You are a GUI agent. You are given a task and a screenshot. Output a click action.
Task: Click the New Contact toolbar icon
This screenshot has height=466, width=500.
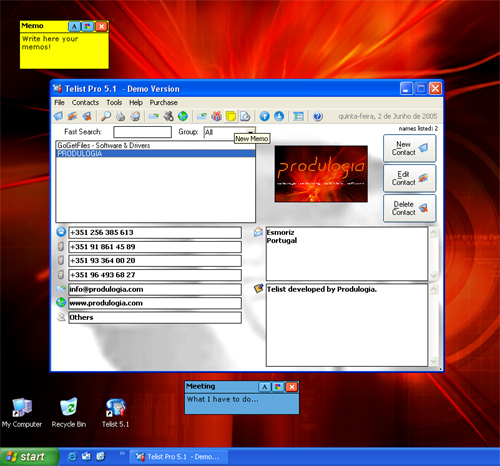point(58,116)
